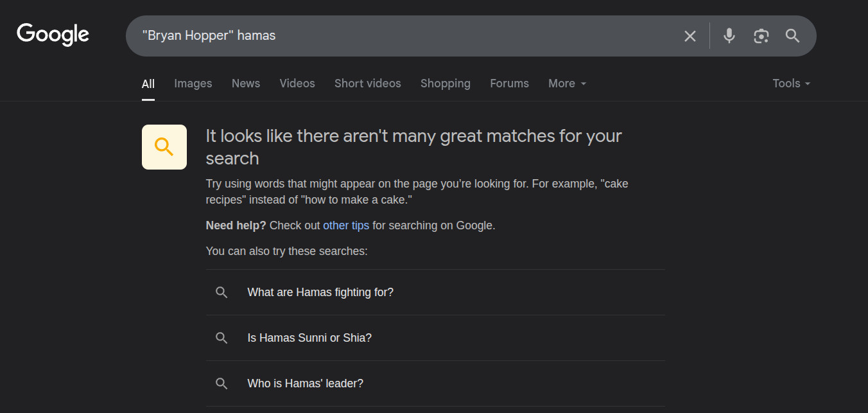Open the Videos tab
Screen dimensions: 868x413
point(297,83)
